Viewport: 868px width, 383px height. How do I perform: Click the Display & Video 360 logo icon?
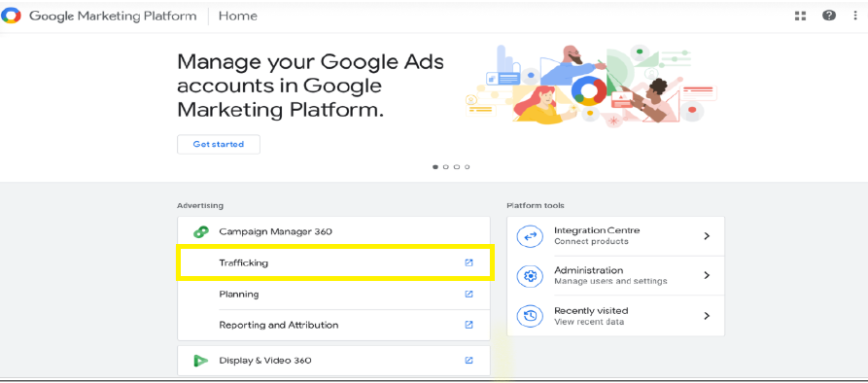[x=200, y=361]
